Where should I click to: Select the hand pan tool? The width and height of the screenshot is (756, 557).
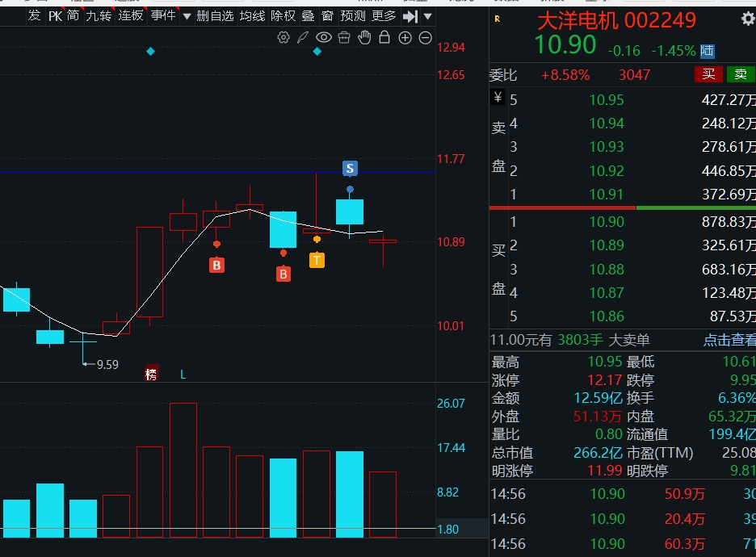pyautogui.click(x=364, y=38)
